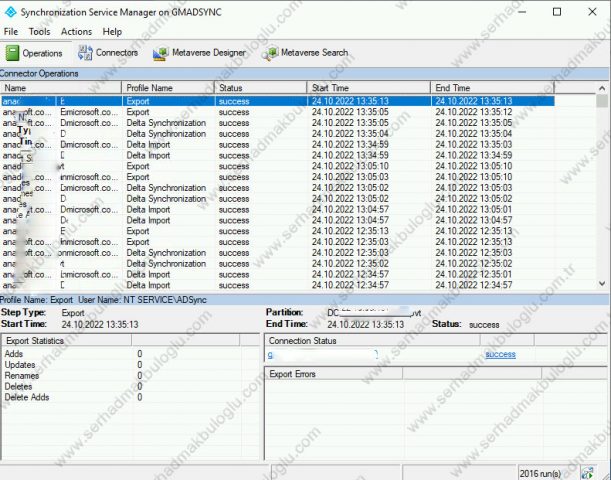This screenshot has width=611, height=480.
Task: Select Export row started 12:35:03
Action: [277, 242]
